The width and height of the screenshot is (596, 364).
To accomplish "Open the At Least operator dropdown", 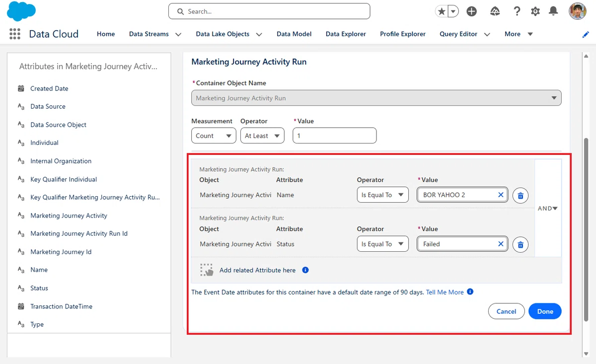I will (x=262, y=136).
